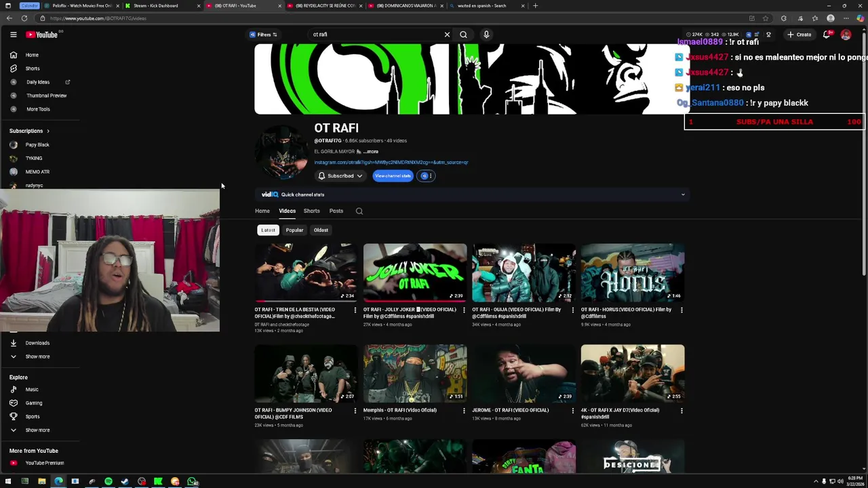Screen dimensions: 868x488
Task: Open options for TREN DE LA BESTIA video
Action: coord(355,310)
